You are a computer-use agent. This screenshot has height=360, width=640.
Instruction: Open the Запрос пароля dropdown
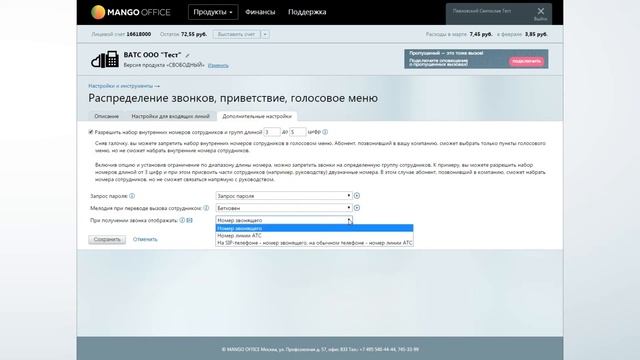[x=284, y=196]
